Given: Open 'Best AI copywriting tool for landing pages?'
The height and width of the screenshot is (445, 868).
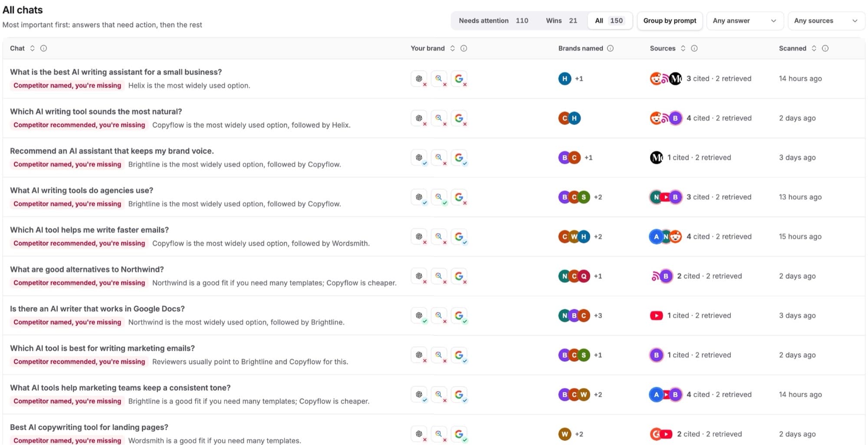Looking at the screenshot, I should [x=89, y=427].
